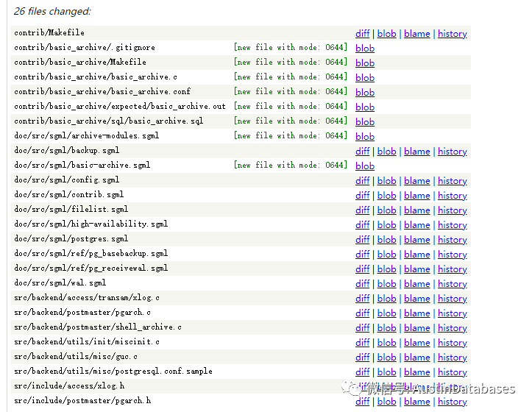Viewport: 532px width, 412px height.
Task: Click diff for postmaster/pgarch.c
Action: (x=362, y=313)
